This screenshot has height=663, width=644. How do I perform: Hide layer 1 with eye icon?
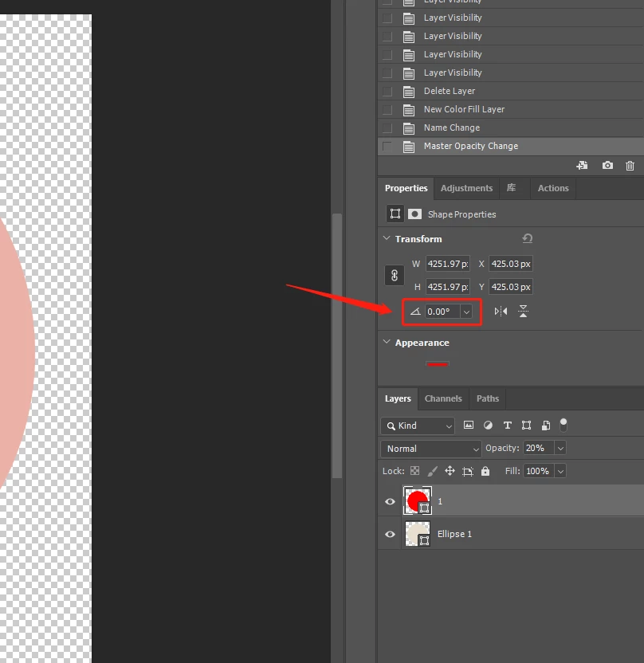(x=390, y=501)
